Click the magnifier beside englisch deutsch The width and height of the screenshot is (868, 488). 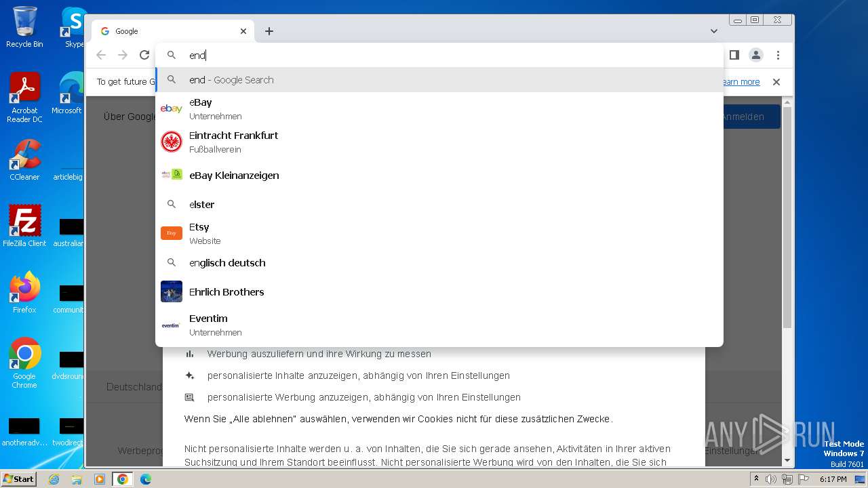172,262
